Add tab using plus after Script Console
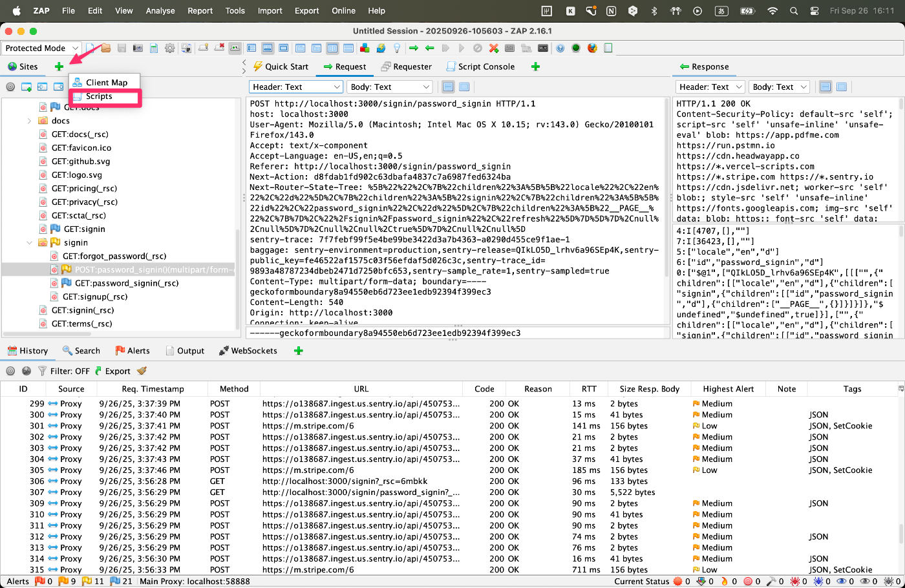The image size is (905, 588). pos(535,67)
